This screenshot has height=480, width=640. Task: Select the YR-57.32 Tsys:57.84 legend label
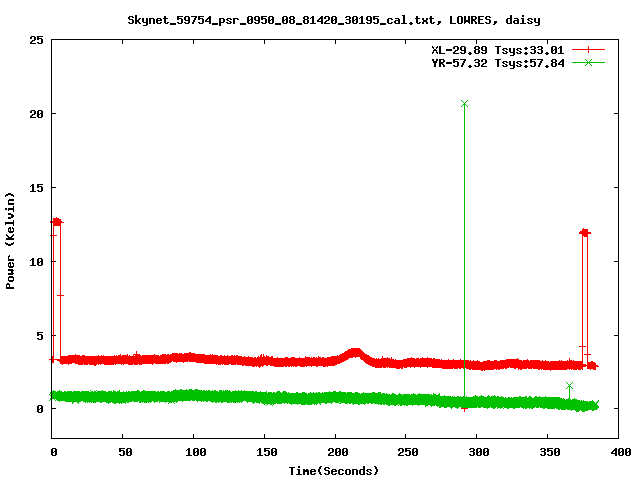pos(498,63)
